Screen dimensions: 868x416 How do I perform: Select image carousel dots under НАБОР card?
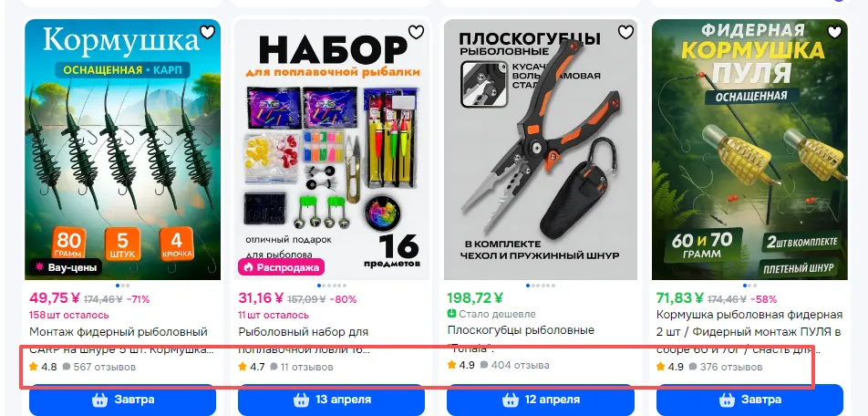click(x=331, y=286)
